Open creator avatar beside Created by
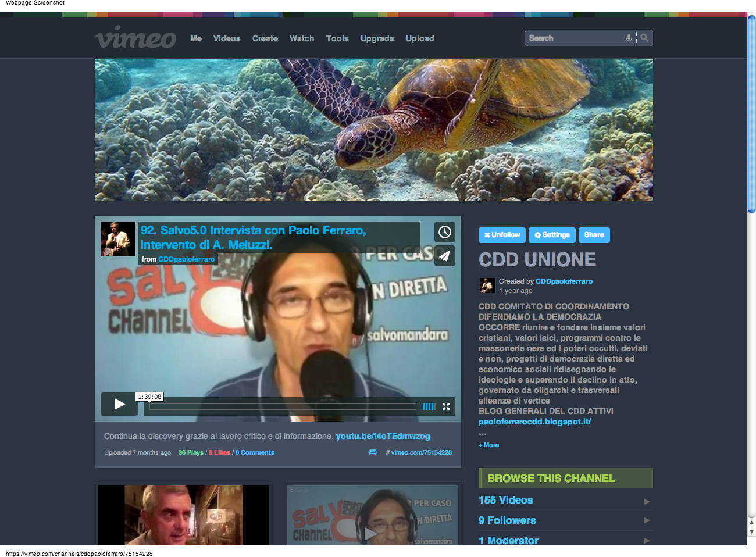 [x=487, y=285]
